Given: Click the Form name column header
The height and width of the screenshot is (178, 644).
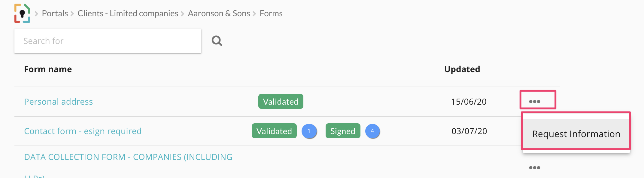Looking at the screenshot, I should point(48,69).
